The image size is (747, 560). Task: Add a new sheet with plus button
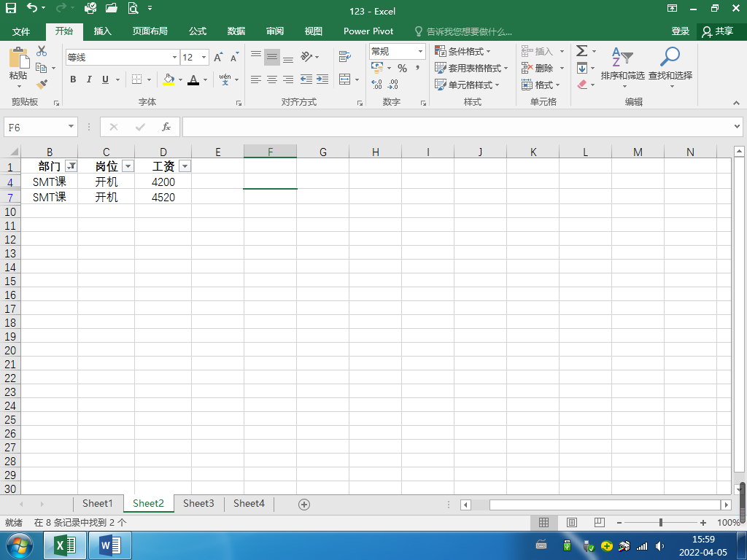tap(304, 505)
